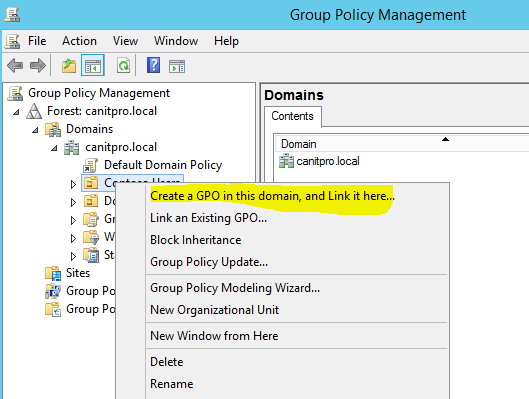Click the Up one level folder icon
Screen dimensions: 529x399
pyautogui.click(x=69, y=65)
